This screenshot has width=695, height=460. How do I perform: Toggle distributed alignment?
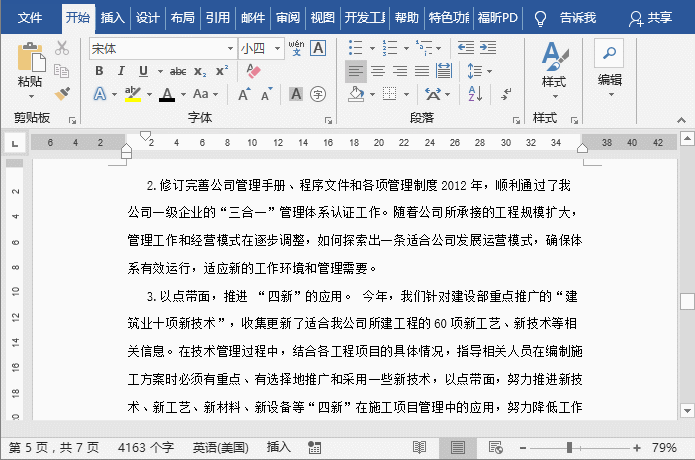(x=444, y=71)
